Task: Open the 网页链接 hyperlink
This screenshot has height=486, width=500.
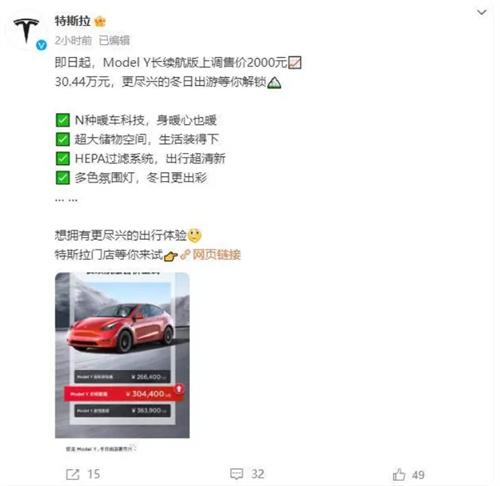Action: coord(217,255)
